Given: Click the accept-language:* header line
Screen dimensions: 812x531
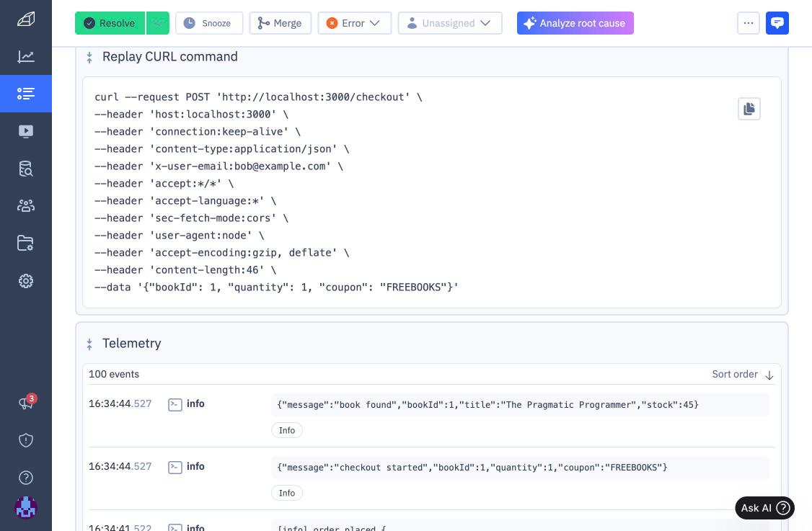Looking at the screenshot, I should tap(185, 201).
